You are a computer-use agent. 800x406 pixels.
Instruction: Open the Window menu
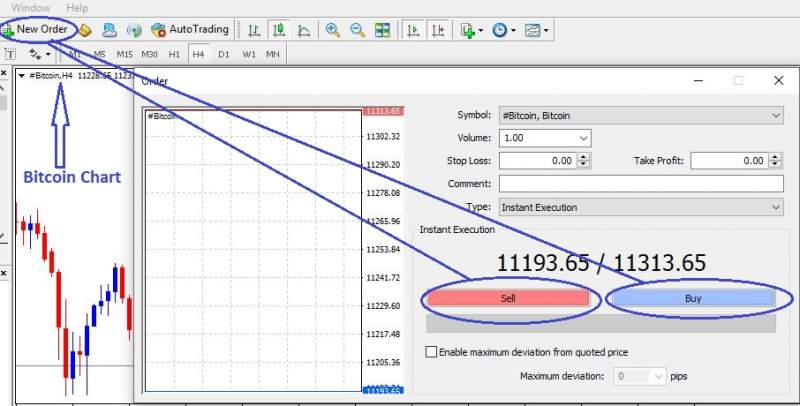[31, 8]
